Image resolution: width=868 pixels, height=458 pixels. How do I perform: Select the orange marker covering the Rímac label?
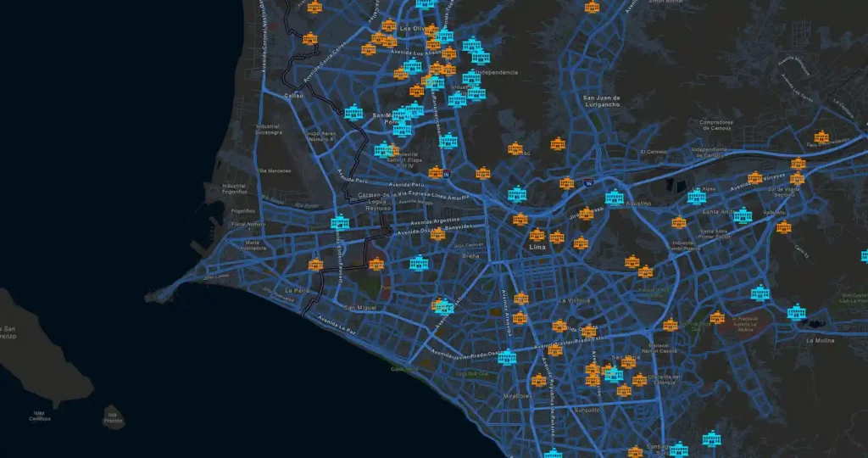[515, 148]
